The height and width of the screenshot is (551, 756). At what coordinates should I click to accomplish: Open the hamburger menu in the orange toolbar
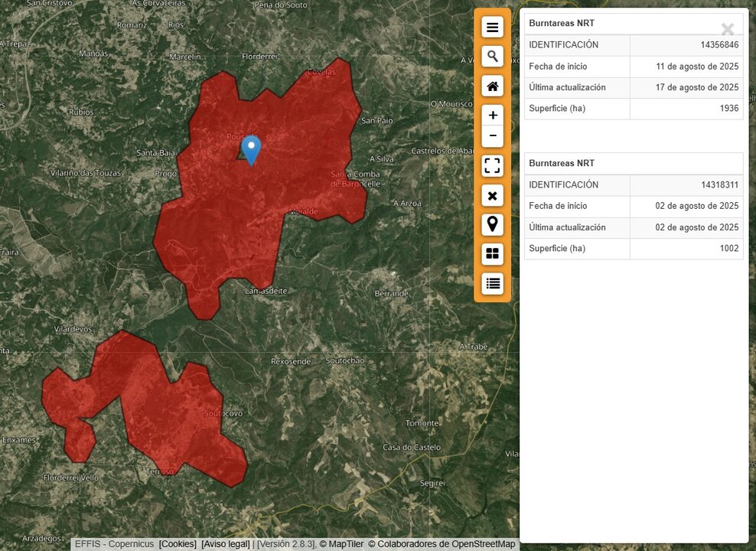click(492, 28)
